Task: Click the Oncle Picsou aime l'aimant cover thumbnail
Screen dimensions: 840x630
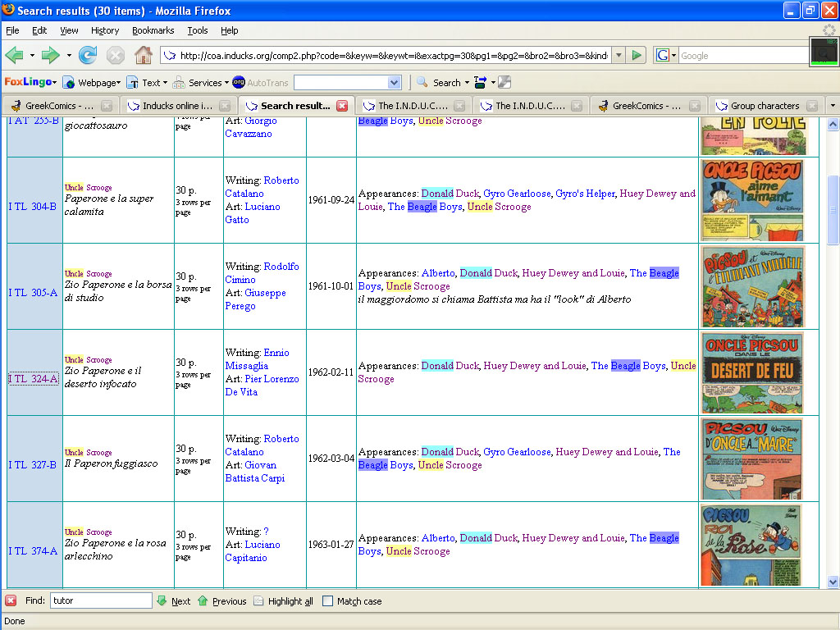Action: 752,200
